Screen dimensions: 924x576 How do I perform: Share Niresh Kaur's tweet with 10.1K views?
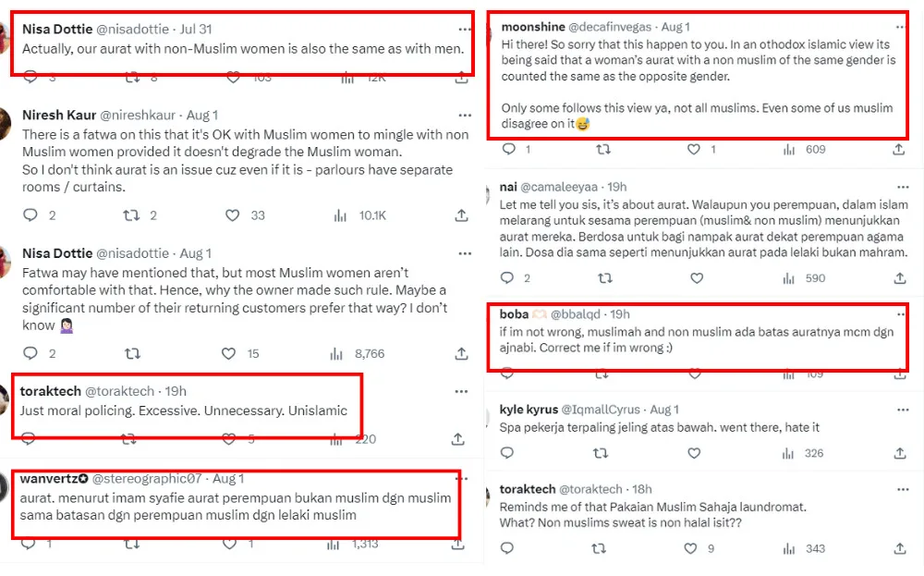[461, 215]
